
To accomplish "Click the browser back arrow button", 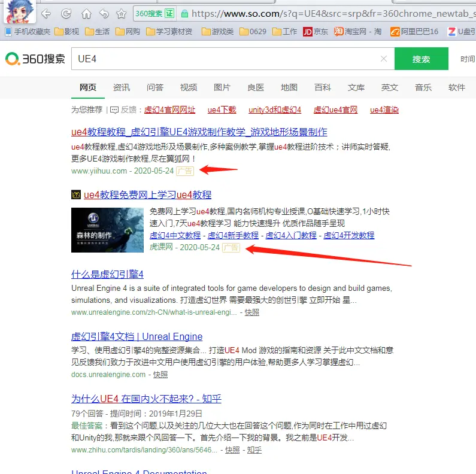I will (x=46, y=13).
